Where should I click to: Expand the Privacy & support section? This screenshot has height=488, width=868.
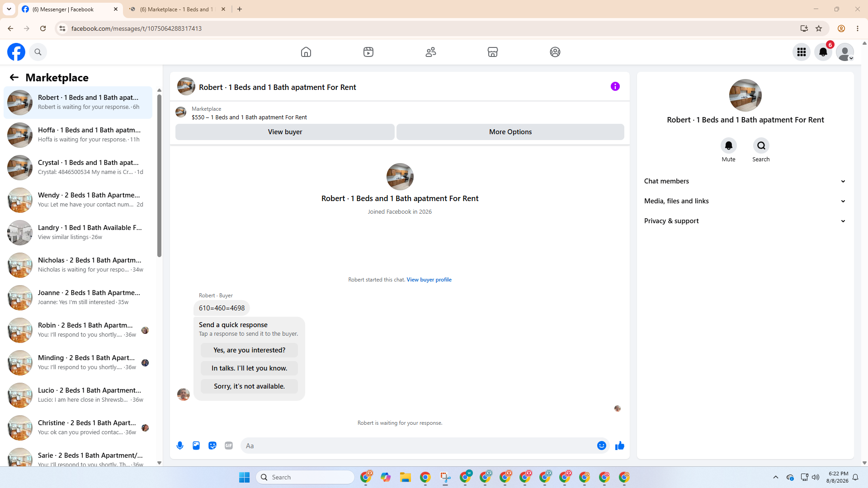tap(745, 221)
